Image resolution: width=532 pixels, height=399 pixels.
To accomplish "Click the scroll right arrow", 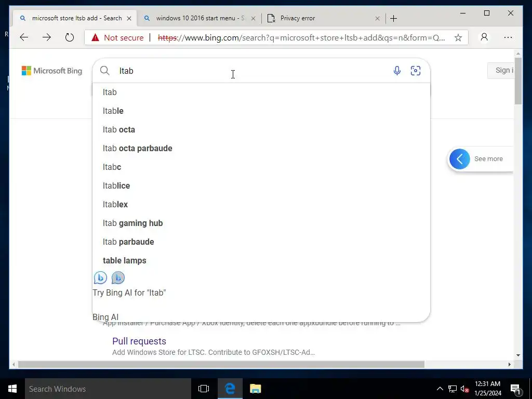I will (509, 364).
